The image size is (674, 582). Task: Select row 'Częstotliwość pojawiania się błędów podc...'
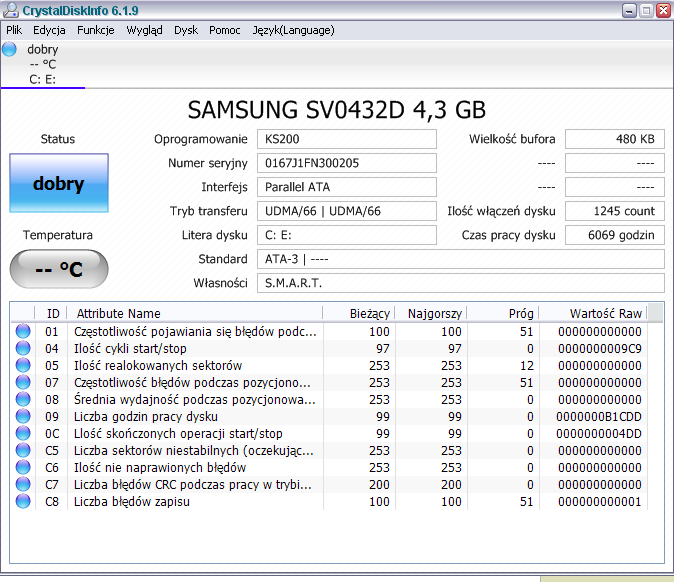pyautogui.click(x=329, y=332)
